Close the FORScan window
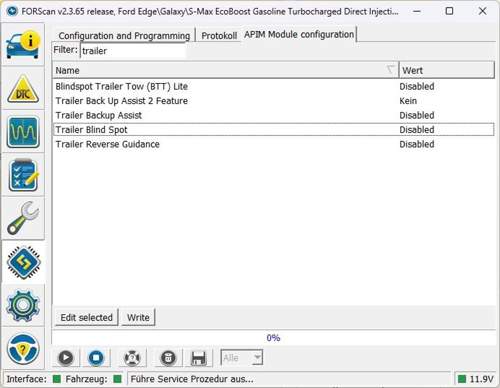Image resolution: width=500 pixels, height=388 pixels. [482, 11]
